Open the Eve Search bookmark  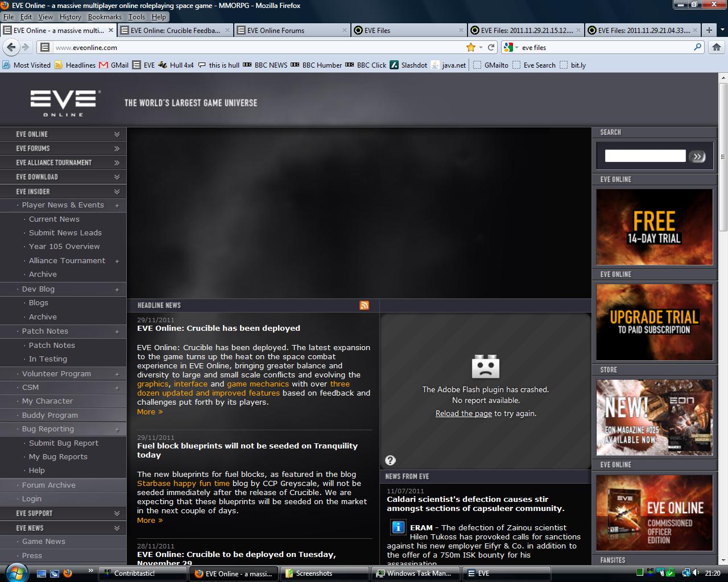[x=534, y=65]
